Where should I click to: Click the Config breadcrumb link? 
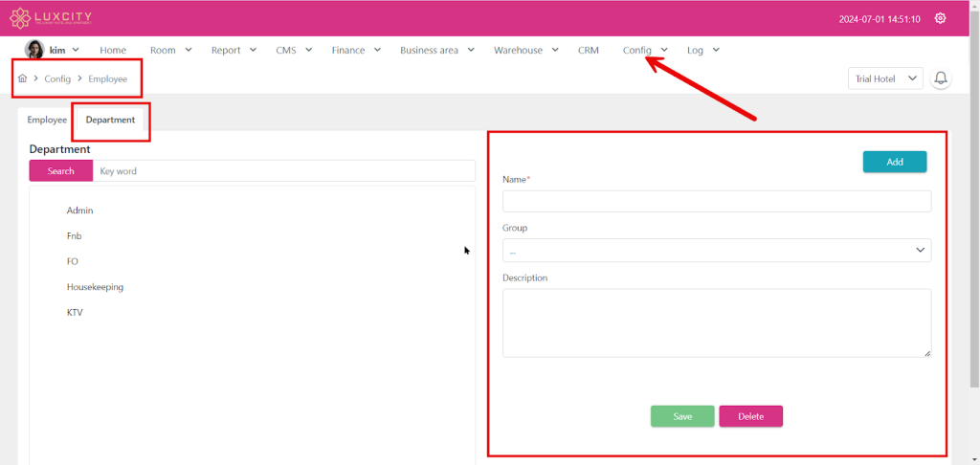57,78
